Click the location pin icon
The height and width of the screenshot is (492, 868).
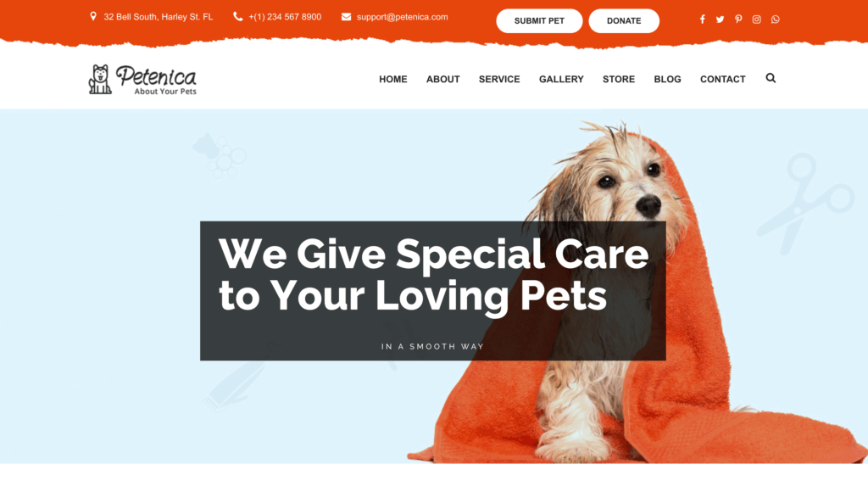[93, 17]
